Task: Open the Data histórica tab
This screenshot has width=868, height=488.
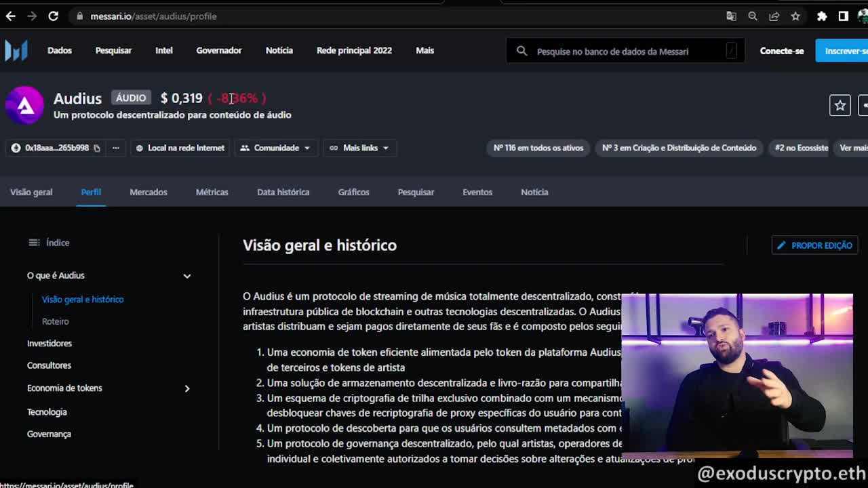Action: [283, 192]
